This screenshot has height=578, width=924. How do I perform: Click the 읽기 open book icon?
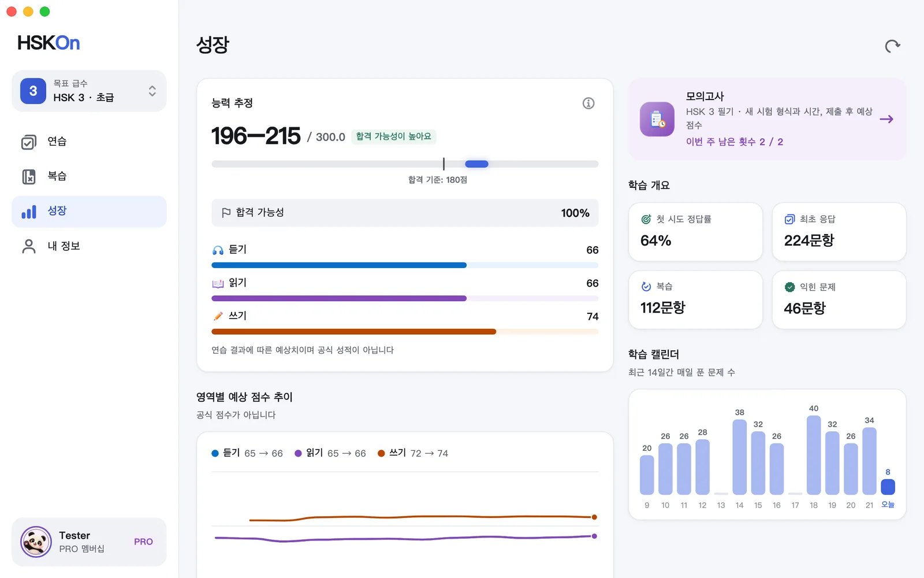click(x=218, y=284)
